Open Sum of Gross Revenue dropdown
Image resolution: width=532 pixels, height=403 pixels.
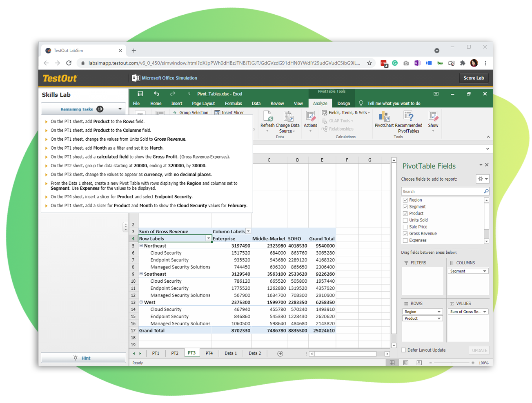coord(485,312)
